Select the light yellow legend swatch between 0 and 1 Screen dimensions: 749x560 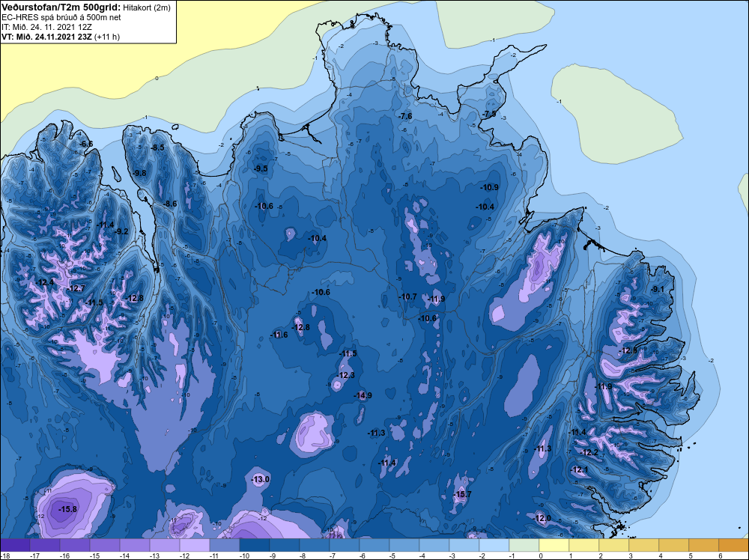click(554, 545)
